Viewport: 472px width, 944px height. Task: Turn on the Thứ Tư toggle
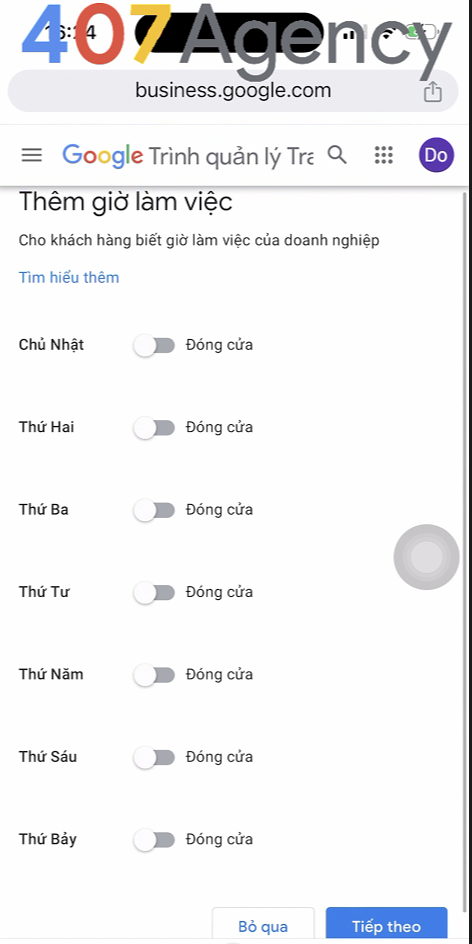pos(154,593)
